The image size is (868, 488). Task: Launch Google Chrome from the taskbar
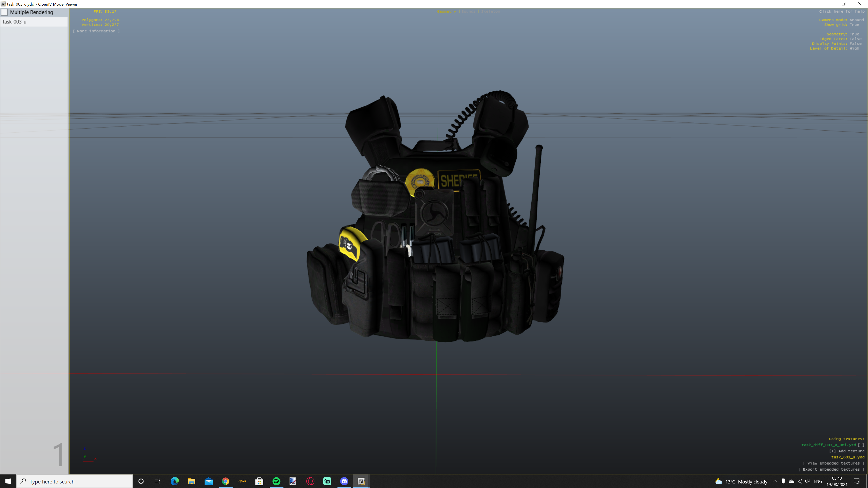pos(225,481)
